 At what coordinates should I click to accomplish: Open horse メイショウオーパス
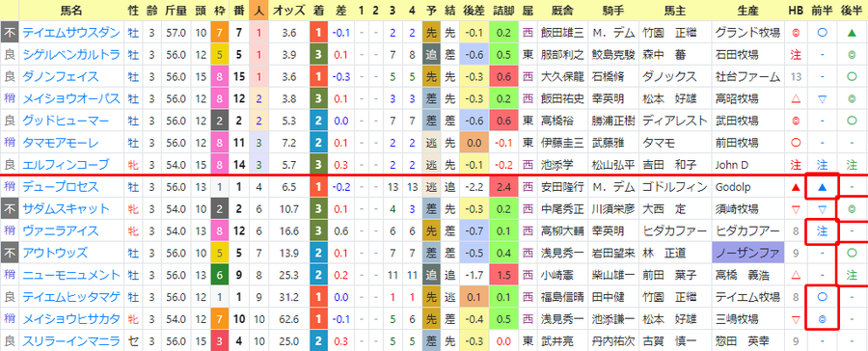click(x=70, y=98)
